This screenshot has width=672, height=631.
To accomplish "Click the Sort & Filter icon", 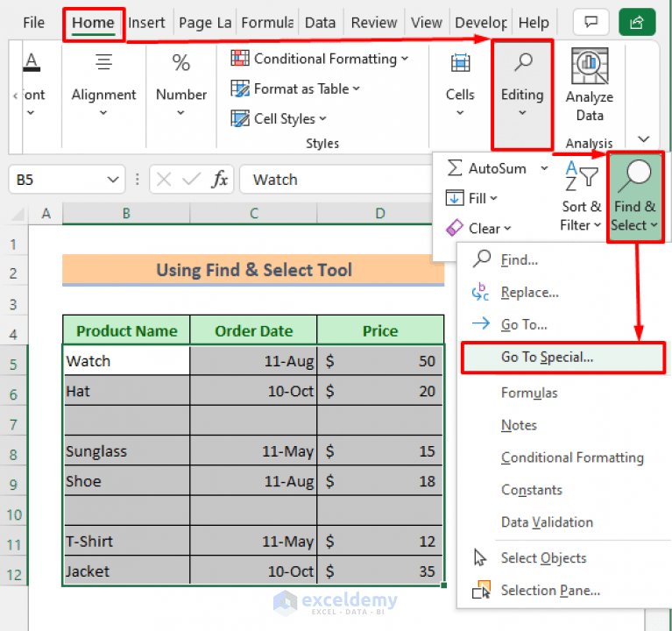I will (x=581, y=176).
